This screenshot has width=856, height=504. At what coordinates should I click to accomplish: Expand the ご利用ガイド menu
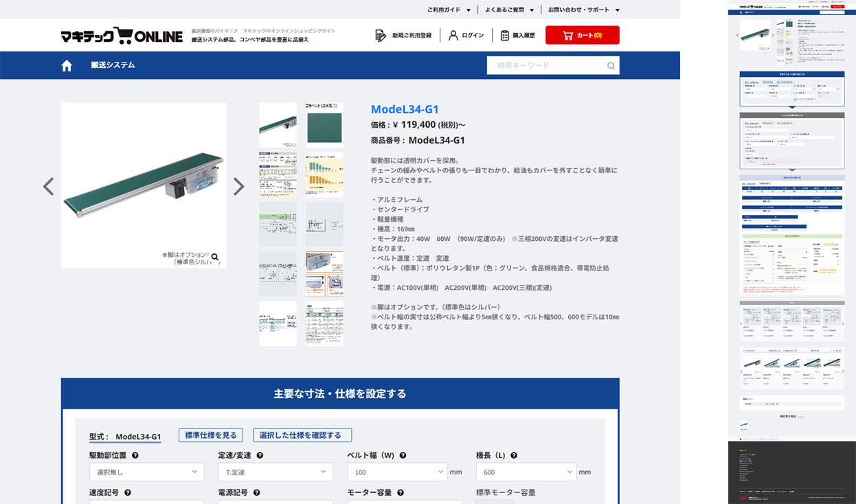point(449,10)
